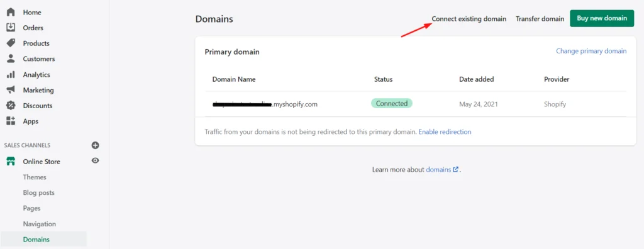Click the Marketing megaphone icon
Screen dimensions: 644x249
11,89
